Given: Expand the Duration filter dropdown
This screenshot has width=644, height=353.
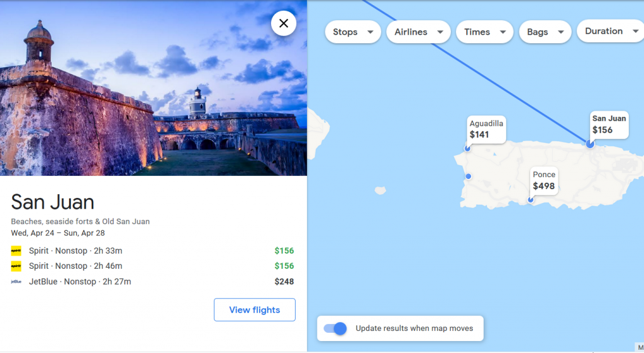Looking at the screenshot, I should tap(611, 31).
